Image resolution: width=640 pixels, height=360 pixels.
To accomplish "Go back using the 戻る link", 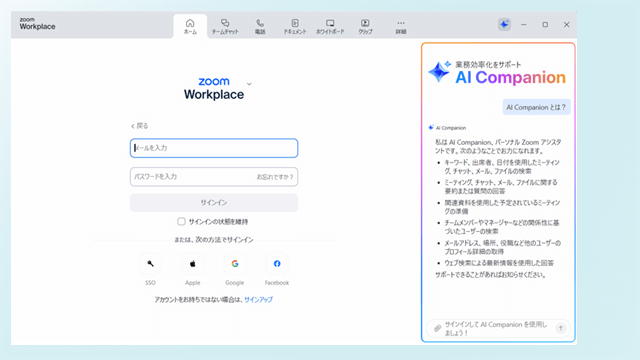I will tap(140, 126).
